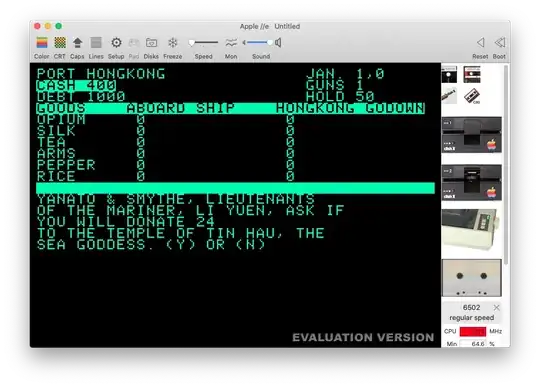Screen dimensions: 540x387
Task: Click the side panel vertical scrollbar
Action: click(506, 165)
